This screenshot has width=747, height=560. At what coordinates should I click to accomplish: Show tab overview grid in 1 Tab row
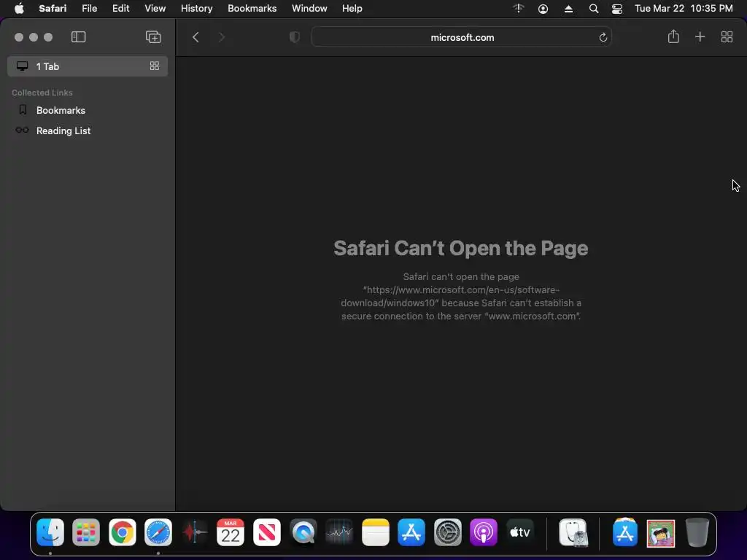(155, 66)
